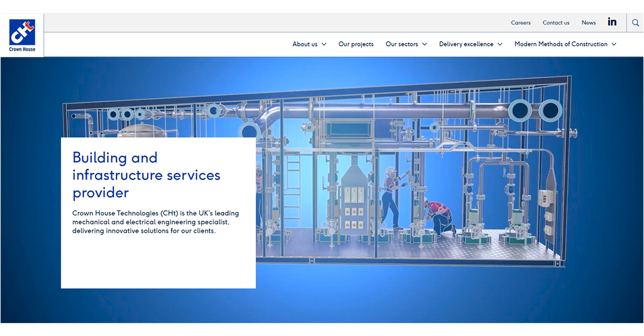Go to the News section
Viewport: 644px width, 336px height.
click(588, 23)
